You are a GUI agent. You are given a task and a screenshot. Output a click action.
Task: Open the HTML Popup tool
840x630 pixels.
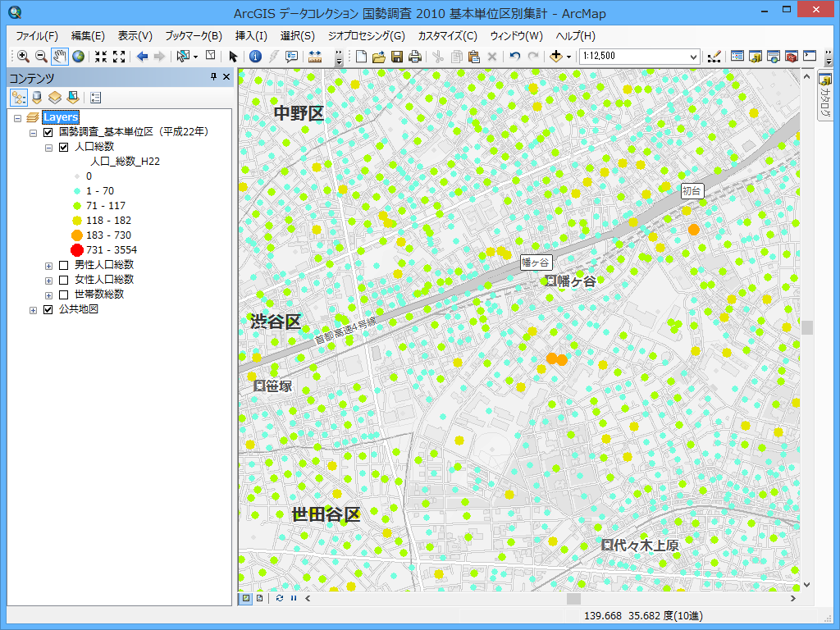pos(291,57)
